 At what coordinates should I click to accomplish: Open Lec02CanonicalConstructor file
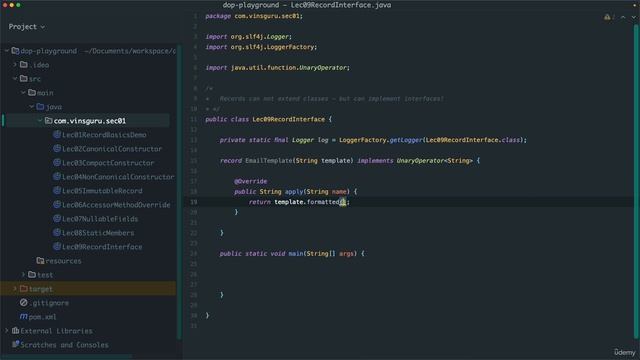pos(112,149)
